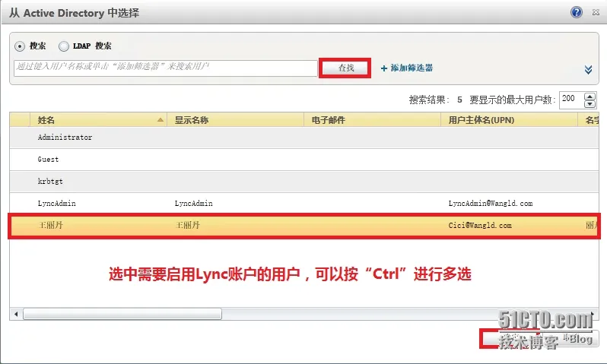Select the Administrator user row
The image size is (607, 364).
[x=304, y=138]
